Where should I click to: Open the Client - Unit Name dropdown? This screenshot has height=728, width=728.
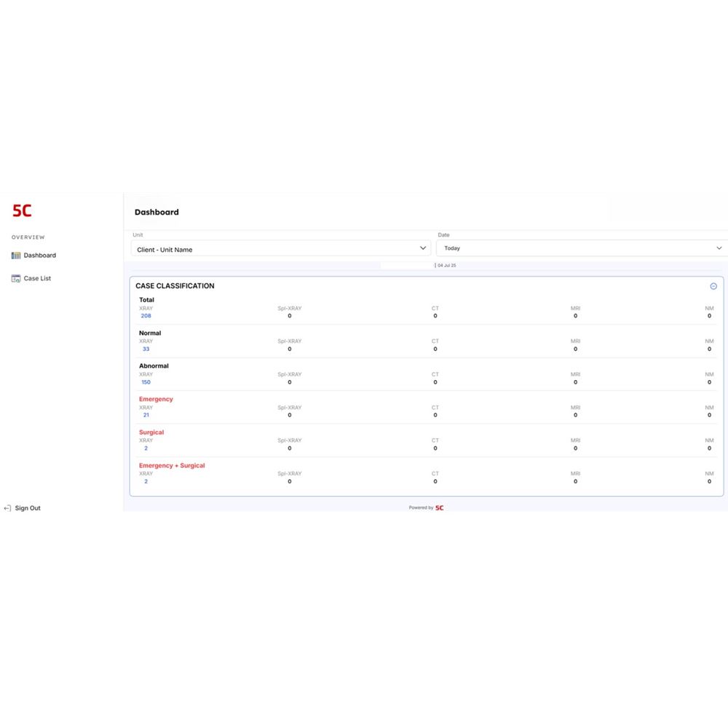(x=281, y=249)
